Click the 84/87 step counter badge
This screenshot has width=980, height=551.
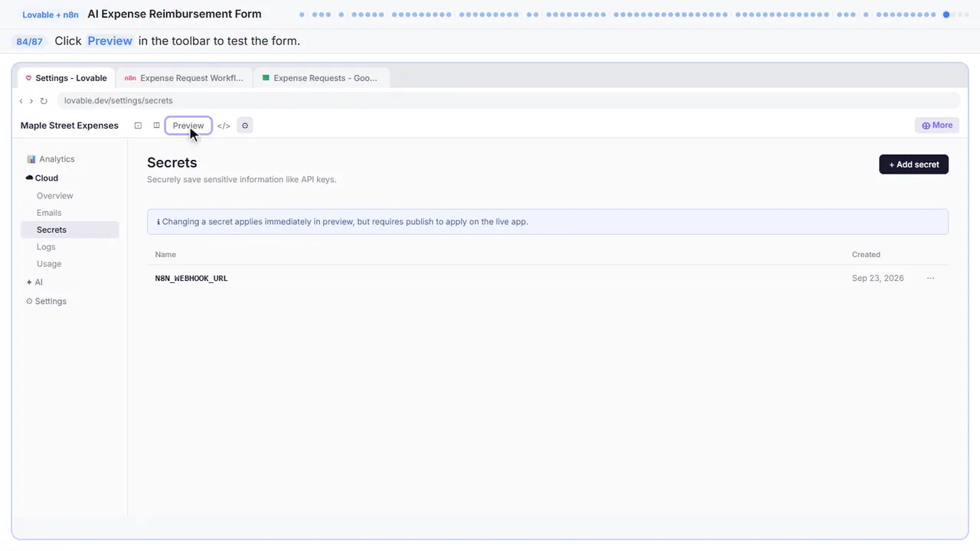pos(30,41)
